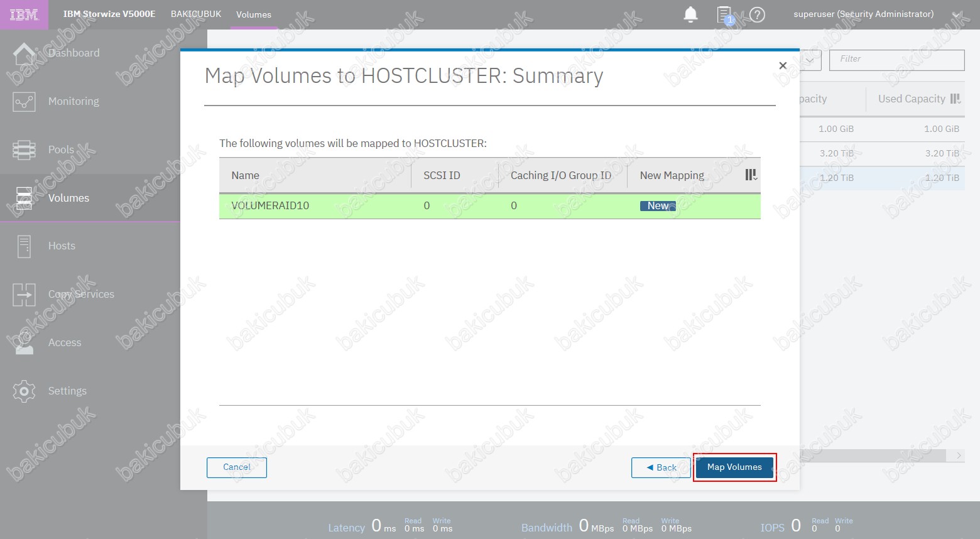Click the Volumes sidebar icon
This screenshot has height=539, width=980.
24,198
